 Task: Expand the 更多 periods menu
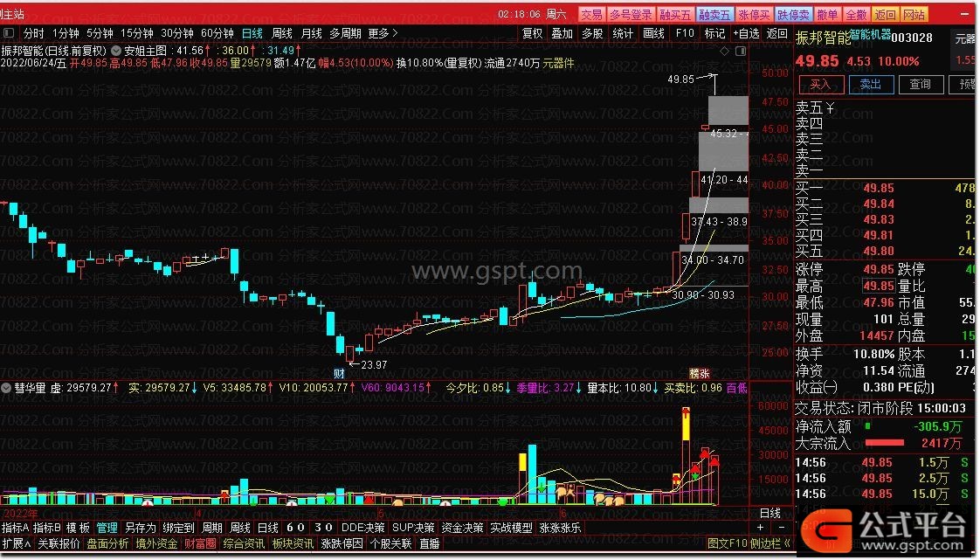383,33
